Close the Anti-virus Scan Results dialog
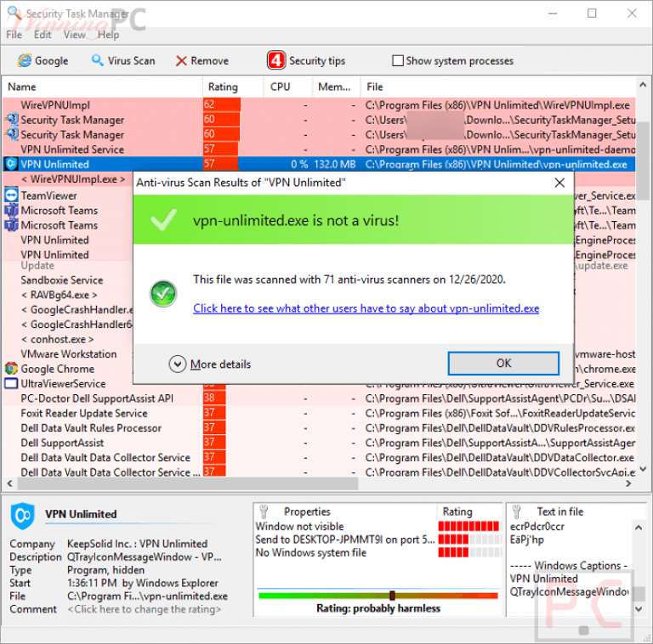 (559, 183)
